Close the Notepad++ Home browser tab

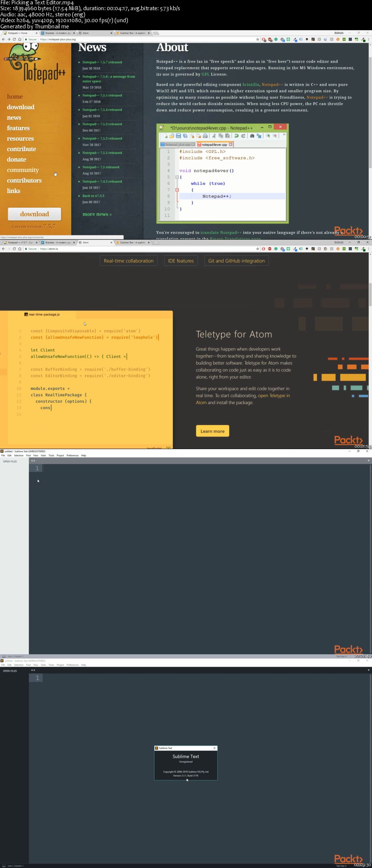pyautogui.click(x=36, y=33)
